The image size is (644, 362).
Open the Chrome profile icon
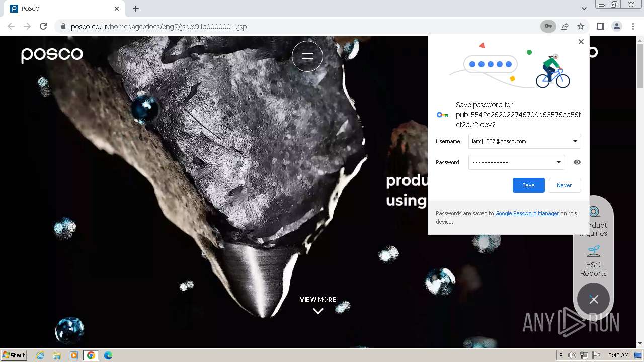[x=617, y=26]
